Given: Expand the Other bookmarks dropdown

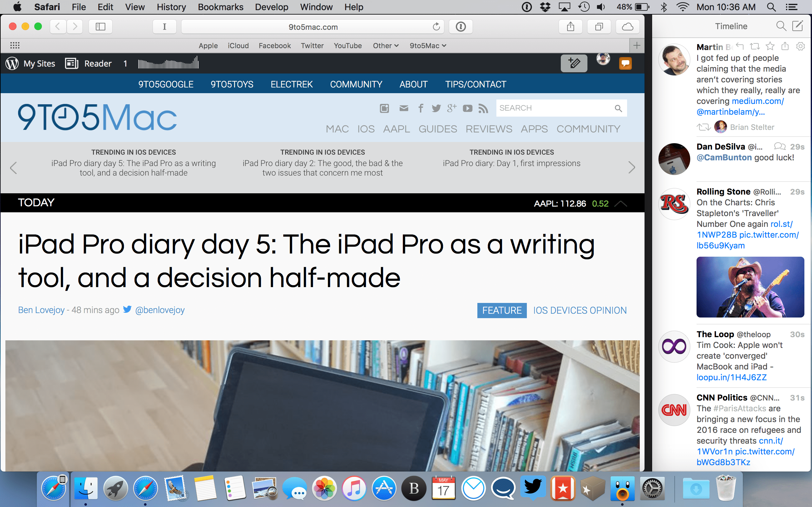Looking at the screenshot, I should point(385,46).
